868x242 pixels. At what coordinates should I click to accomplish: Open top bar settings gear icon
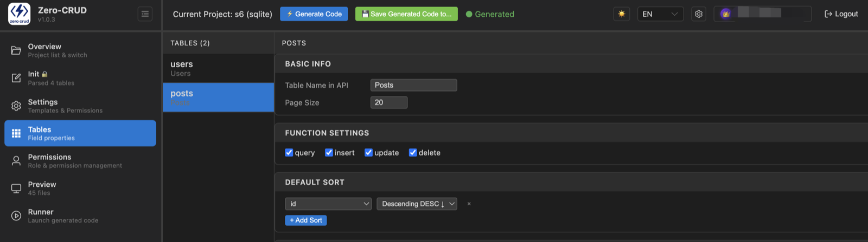pos(699,14)
